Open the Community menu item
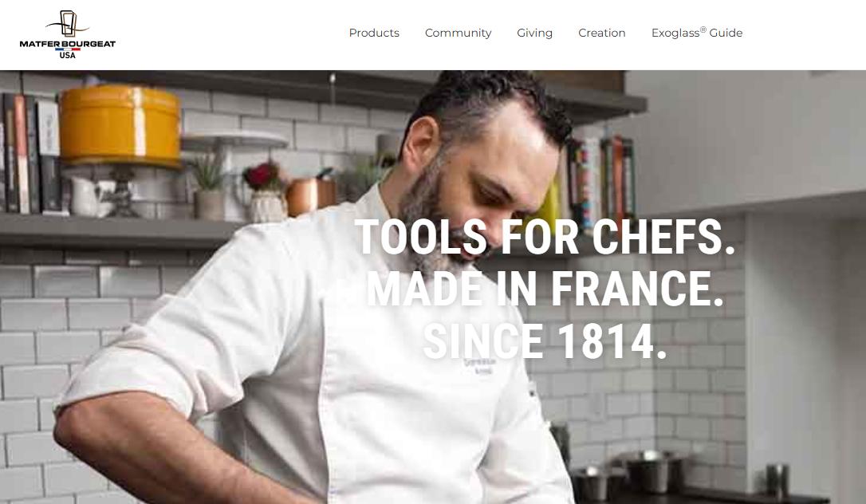This screenshot has width=866, height=504. (458, 33)
